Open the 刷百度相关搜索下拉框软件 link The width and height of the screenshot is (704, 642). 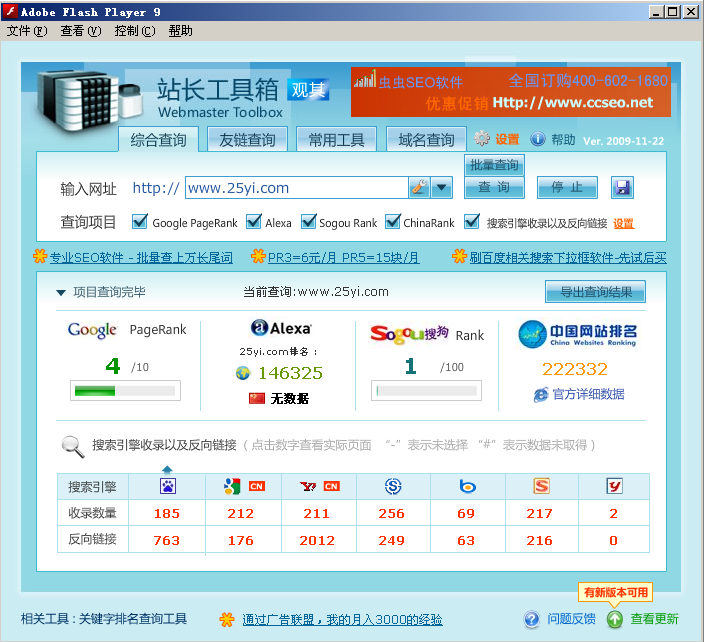(x=568, y=257)
